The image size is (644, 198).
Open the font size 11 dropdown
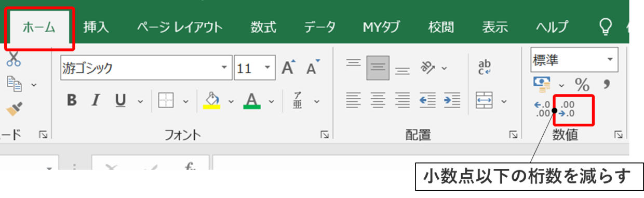[x=267, y=68]
